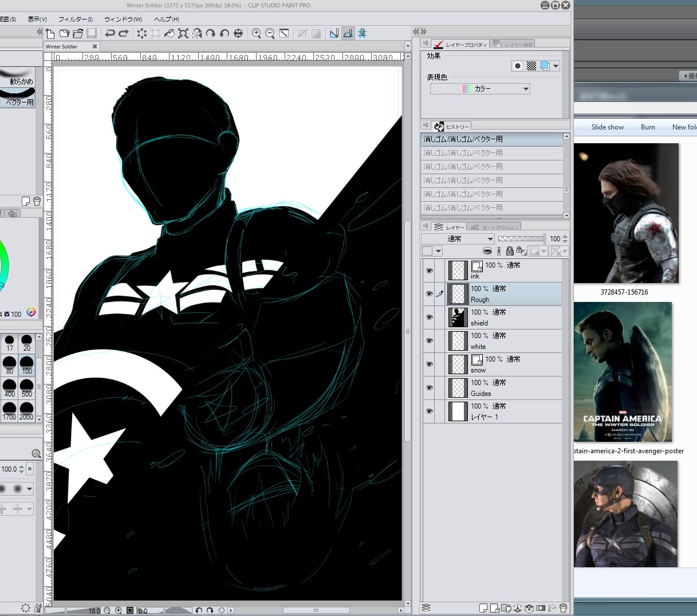The height and width of the screenshot is (616, 697).
Task: Click the Undo arrow in the toolbar
Action: (110, 34)
